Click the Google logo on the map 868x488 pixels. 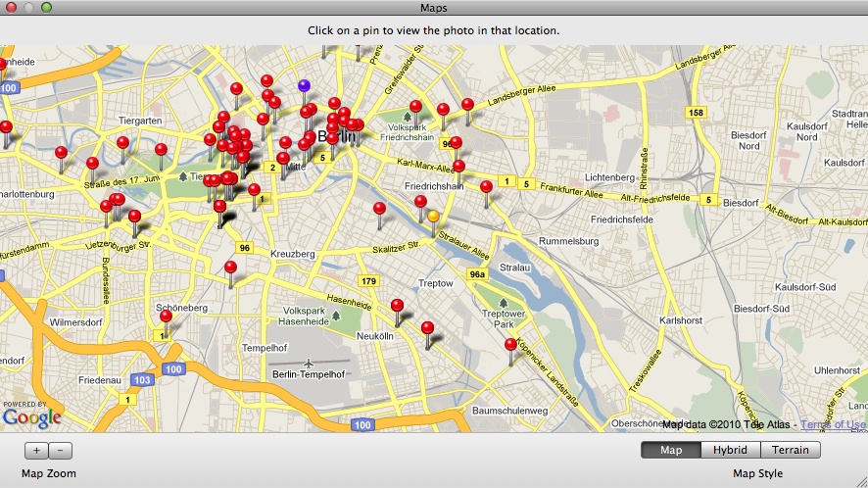point(31,418)
